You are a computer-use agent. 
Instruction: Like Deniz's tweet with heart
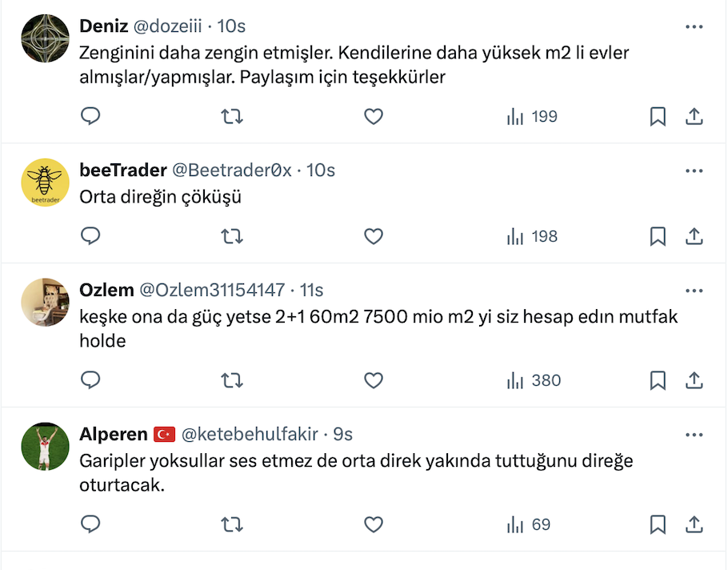374,117
